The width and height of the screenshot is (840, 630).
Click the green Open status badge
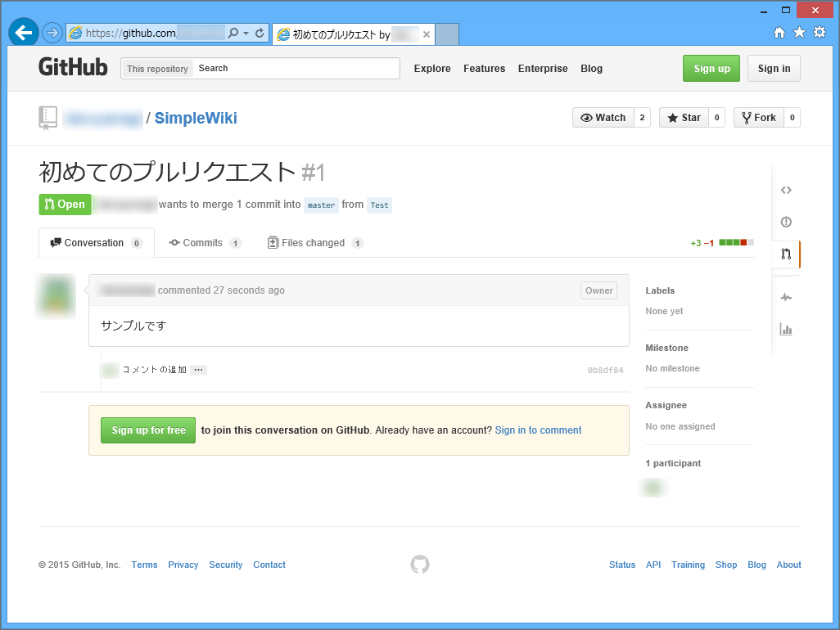pos(65,205)
